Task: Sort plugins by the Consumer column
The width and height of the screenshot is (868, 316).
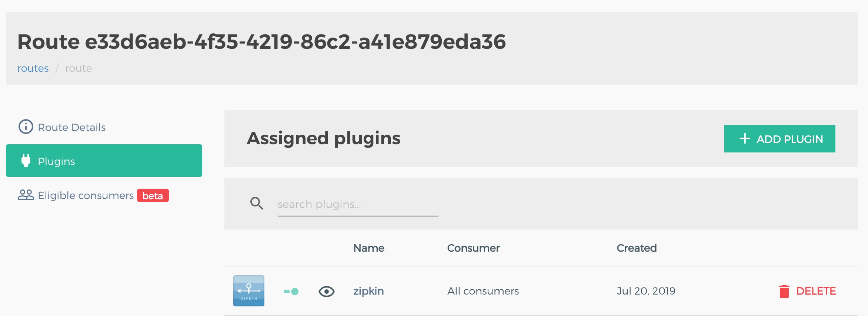Action: (473, 248)
